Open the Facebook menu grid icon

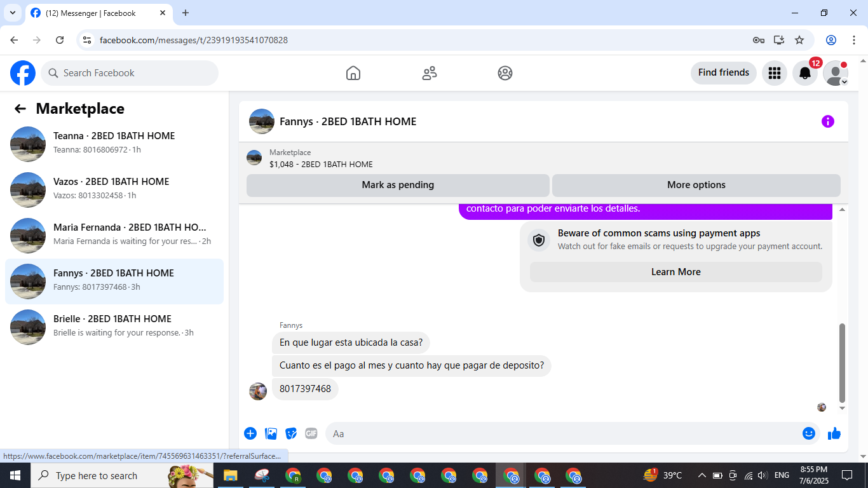pyautogui.click(x=774, y=73)
